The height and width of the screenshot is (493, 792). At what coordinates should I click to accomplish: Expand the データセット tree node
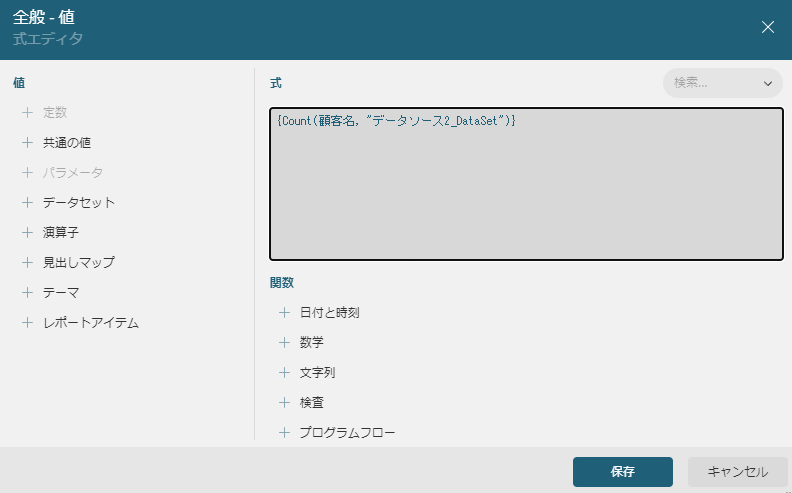[27, 203]
